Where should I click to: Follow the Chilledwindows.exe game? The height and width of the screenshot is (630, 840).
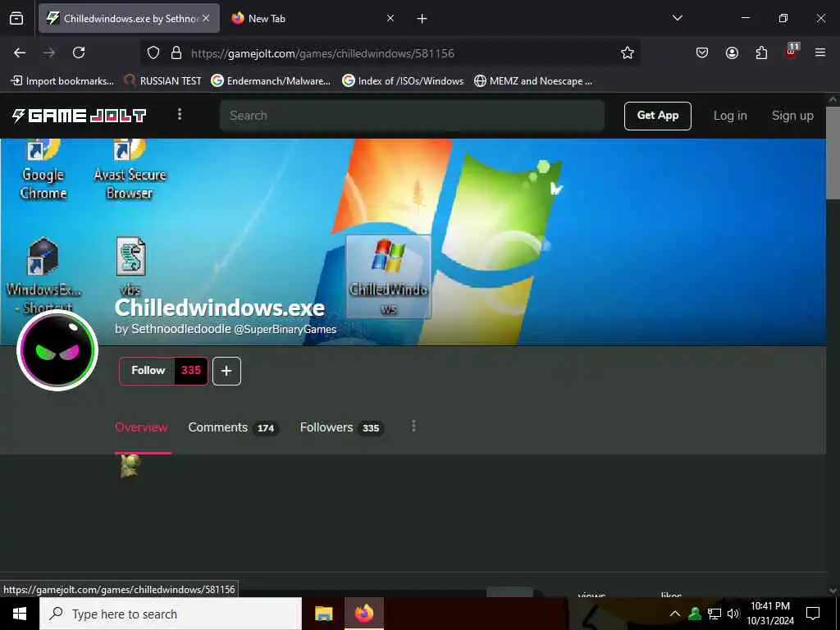pyautogui.click(x=148, y=371)
